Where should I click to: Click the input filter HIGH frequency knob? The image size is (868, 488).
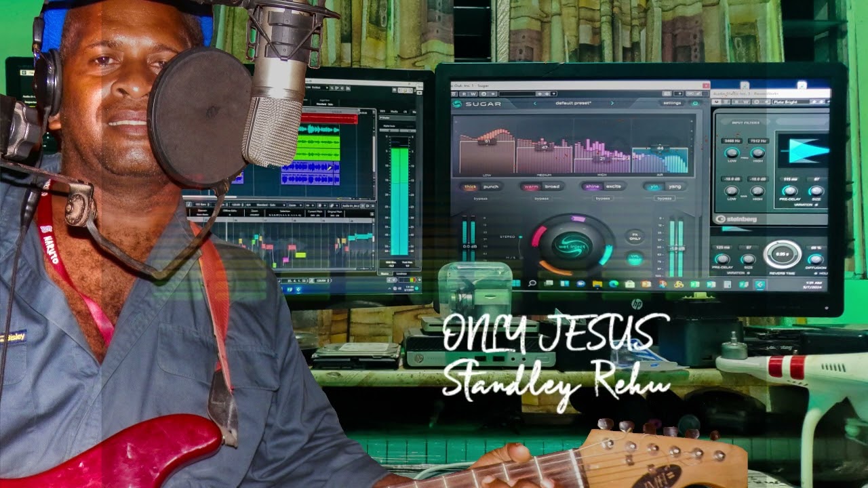(x=757, y=152)
